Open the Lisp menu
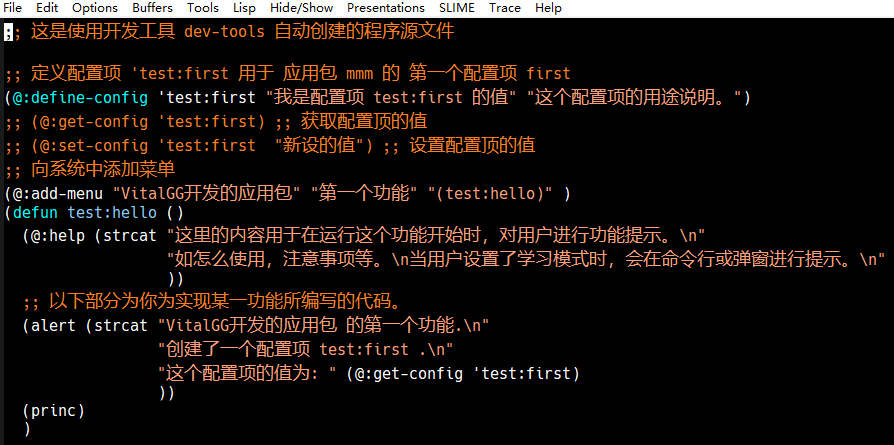The image size is (894, 445). pos(245,8)
